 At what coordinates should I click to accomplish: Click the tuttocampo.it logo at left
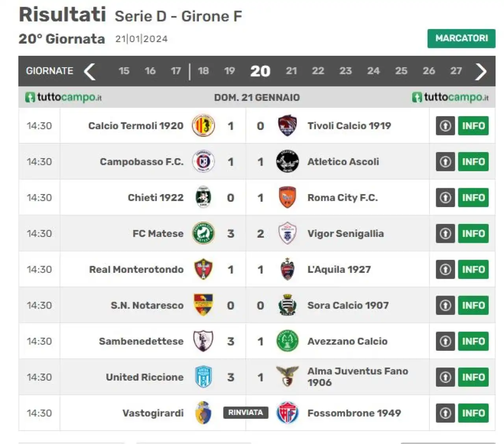tap(63, 97)
